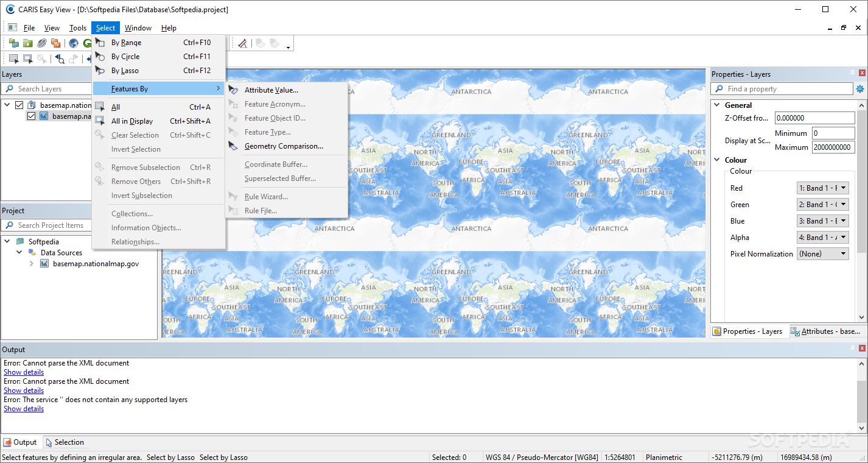Screen dimensions: 868x463
Task: Open Attribute Value... from the Features By submenu
Action: pos(286,90)
